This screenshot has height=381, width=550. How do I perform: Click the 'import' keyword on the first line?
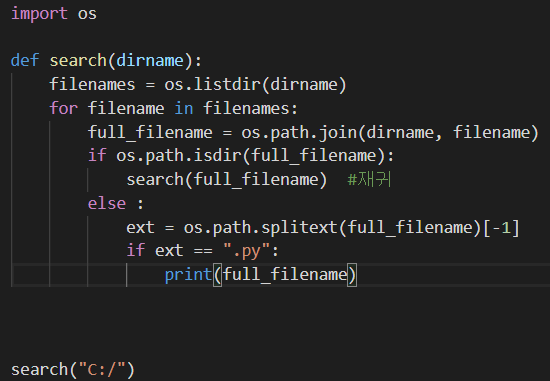tap(39, 14)
